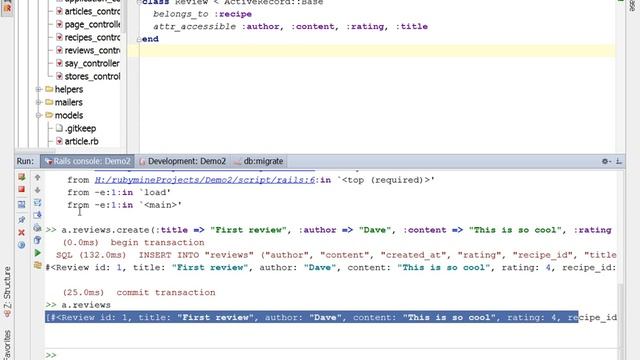Viewport: 640px width, 360px height.
Task: Click attr_accessible line in editor
Action: click(x=290, y=27)
